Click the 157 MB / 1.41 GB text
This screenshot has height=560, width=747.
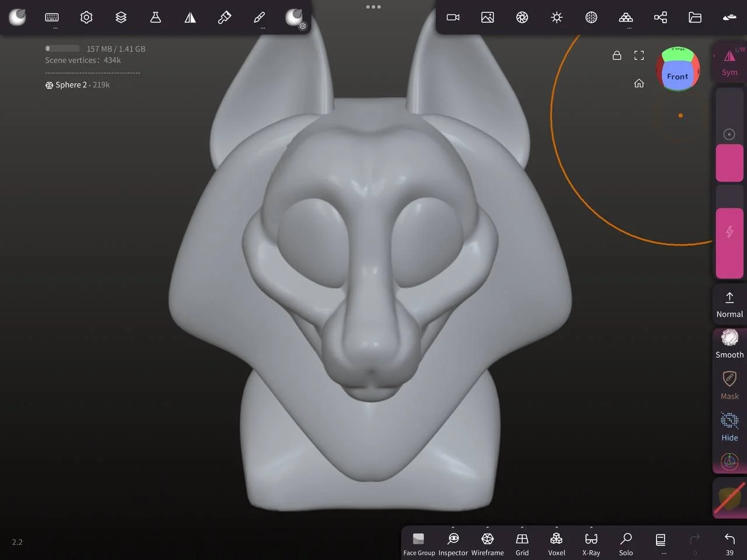tap(116, 49)
